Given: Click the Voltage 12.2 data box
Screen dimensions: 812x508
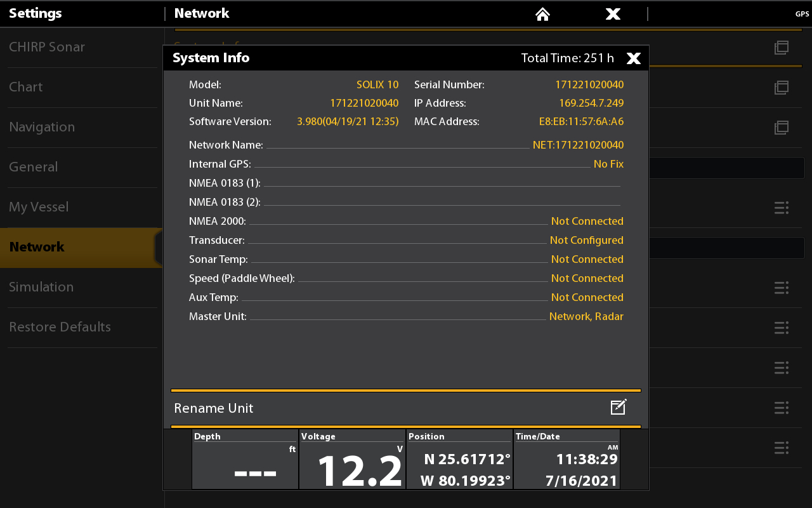Looking at the screenshot, I should (x=352, y=459).
